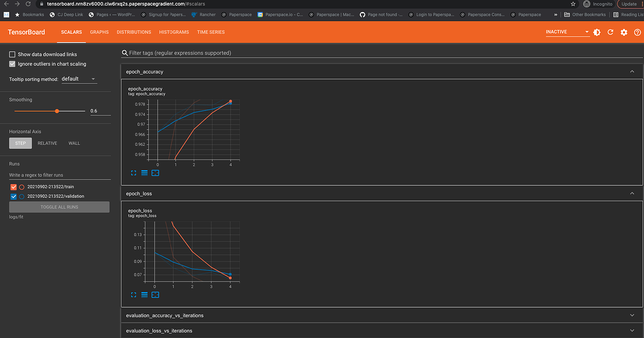
Task: Set horizontal axis to STEP
Action: (x=21, y=143)
